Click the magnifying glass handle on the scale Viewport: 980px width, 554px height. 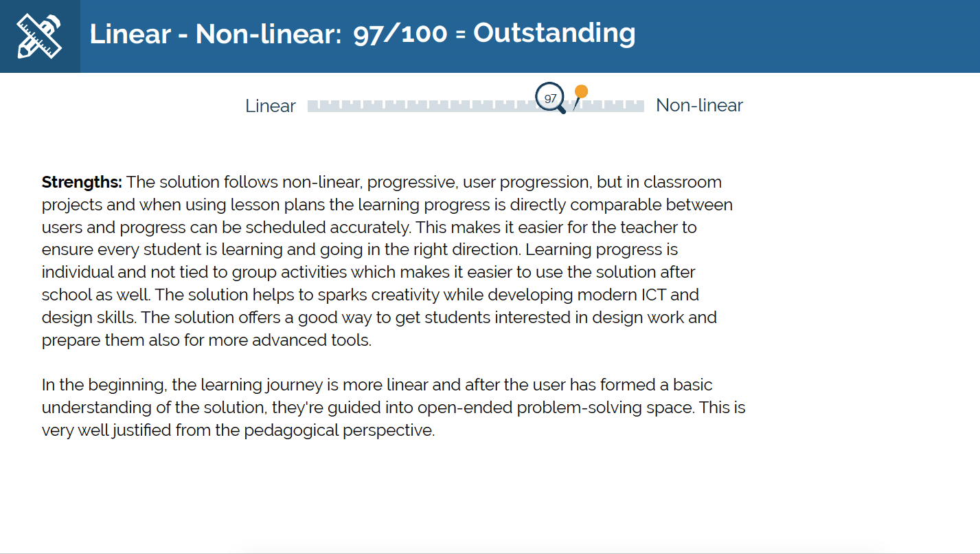pos(560,108)
